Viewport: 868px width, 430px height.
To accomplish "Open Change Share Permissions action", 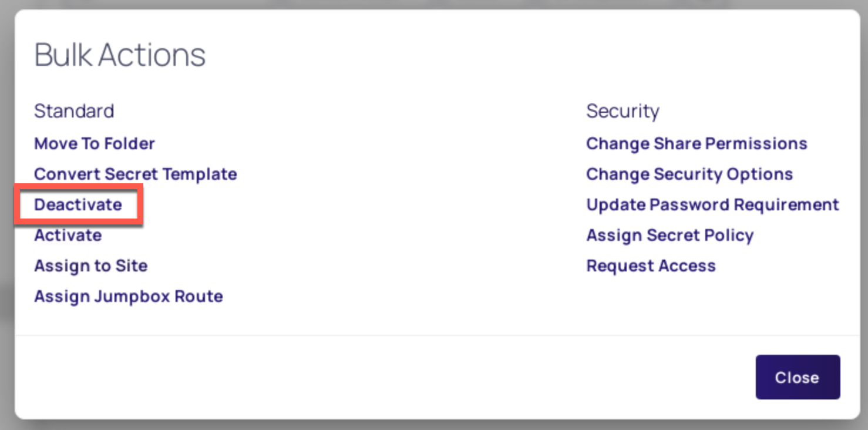I will 697,144.
